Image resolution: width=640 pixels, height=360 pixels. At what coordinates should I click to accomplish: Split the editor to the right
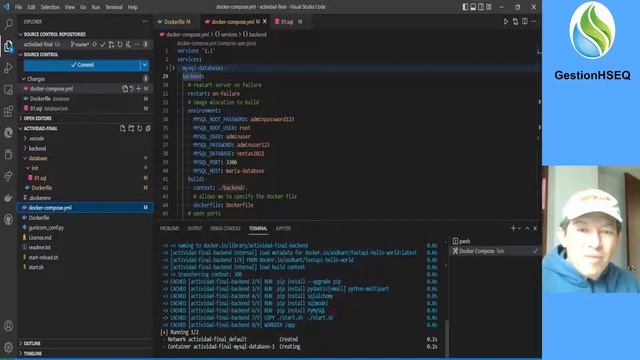click(525, 22)
